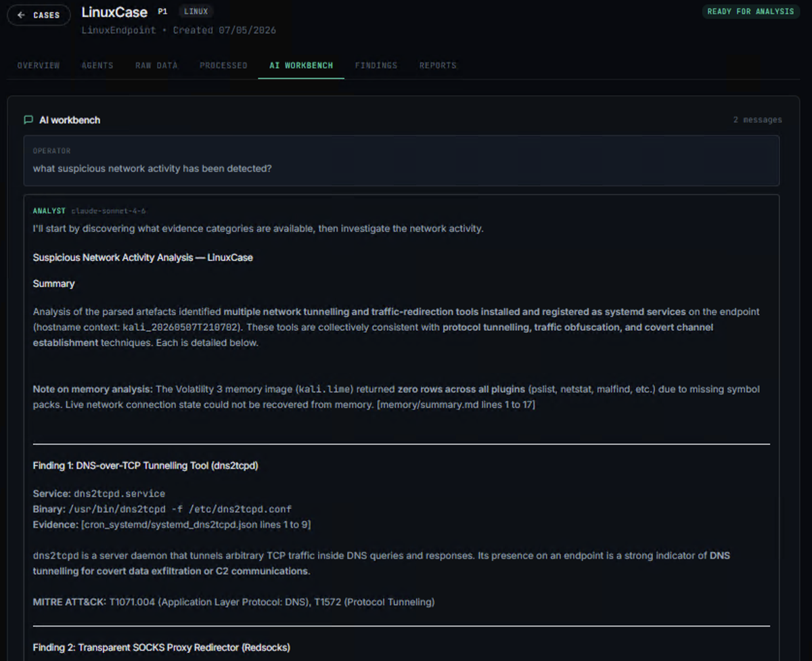Click the LinuxCase title
Image resolution: width=812 pixels, height=661 pixels.
point(114,12)
